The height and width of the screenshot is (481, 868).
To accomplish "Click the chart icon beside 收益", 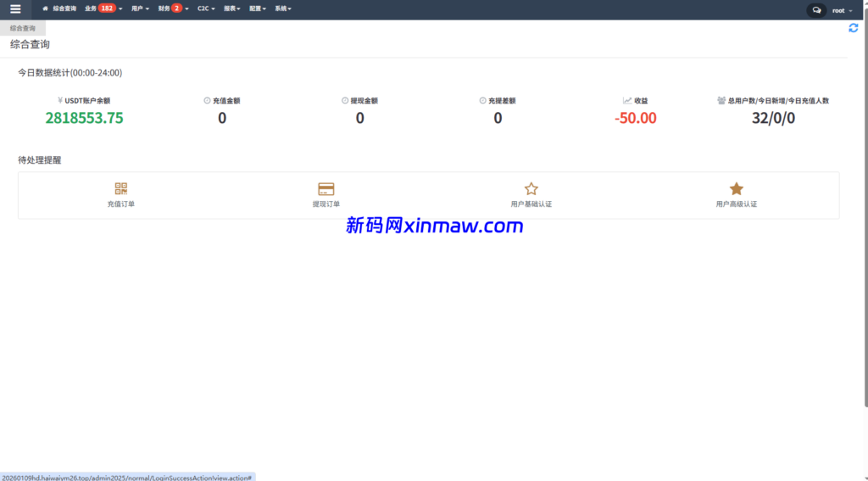I will [x=627, y=100].
